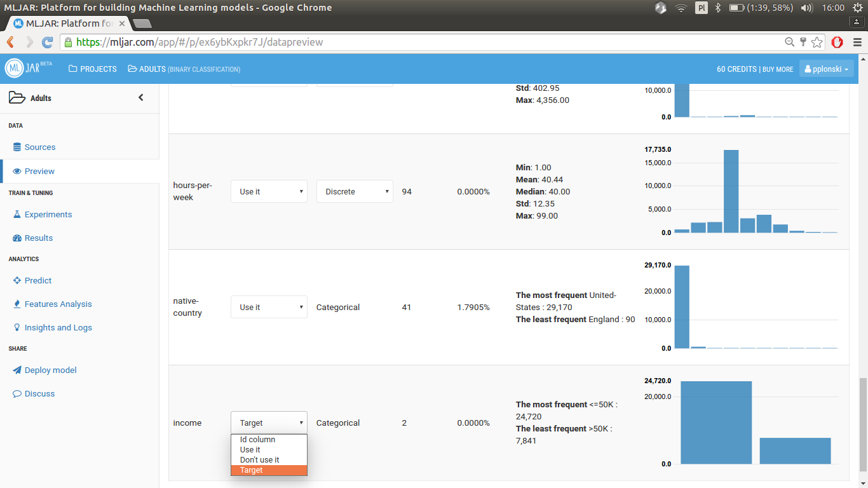Open the Discrete type dropdown
Viewport: 868px width, 488px height.
pos(355,191)
